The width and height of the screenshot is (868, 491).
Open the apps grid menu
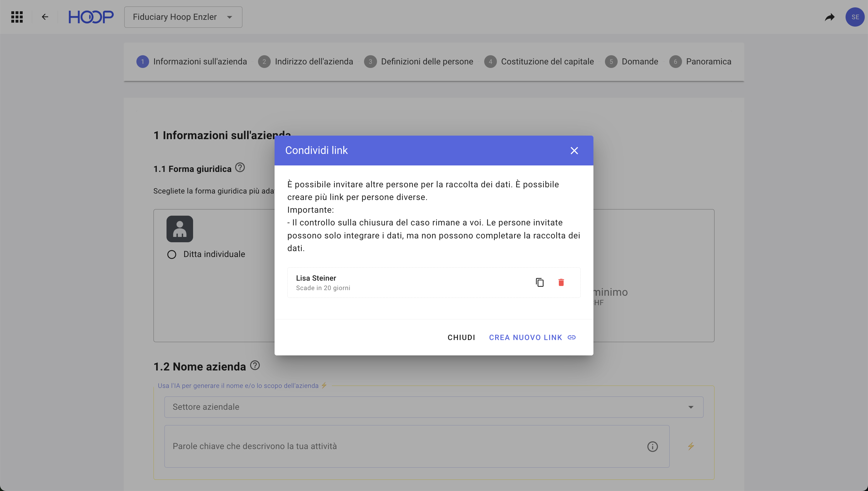(17, 17)
